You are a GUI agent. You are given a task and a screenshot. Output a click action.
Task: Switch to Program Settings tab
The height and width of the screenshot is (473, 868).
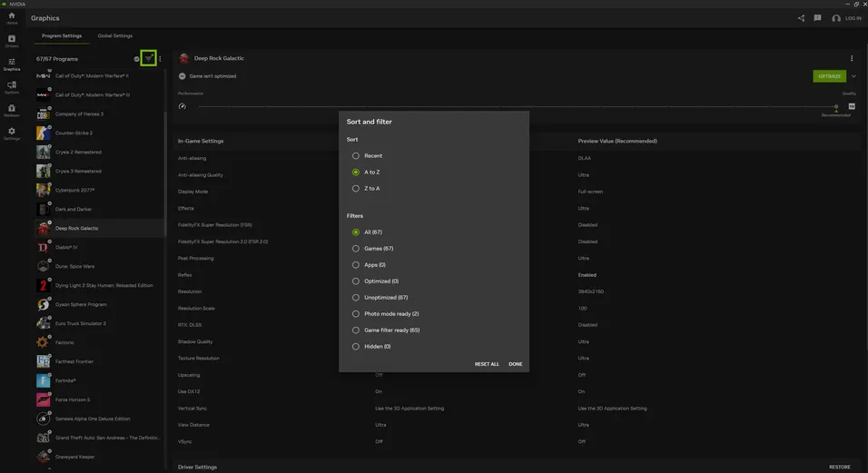click(62, 36)
